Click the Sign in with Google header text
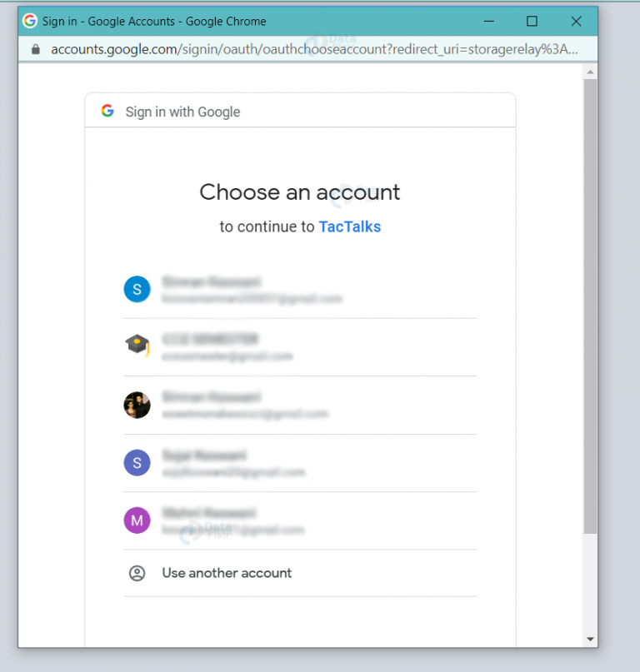This screenshot has width=640, height=672. coord(182,112)
